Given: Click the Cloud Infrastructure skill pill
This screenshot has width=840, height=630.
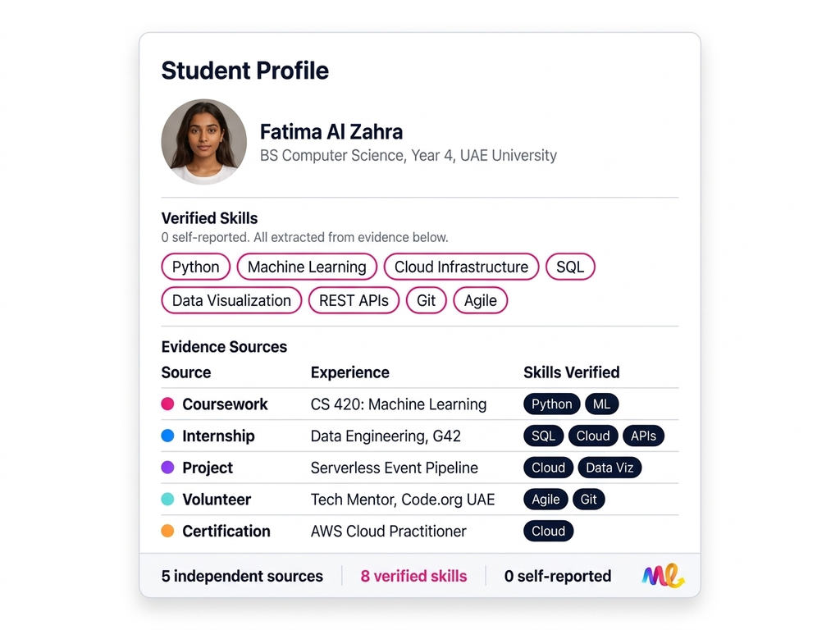Looking at the screenshot, I should [x=461, y=267].
